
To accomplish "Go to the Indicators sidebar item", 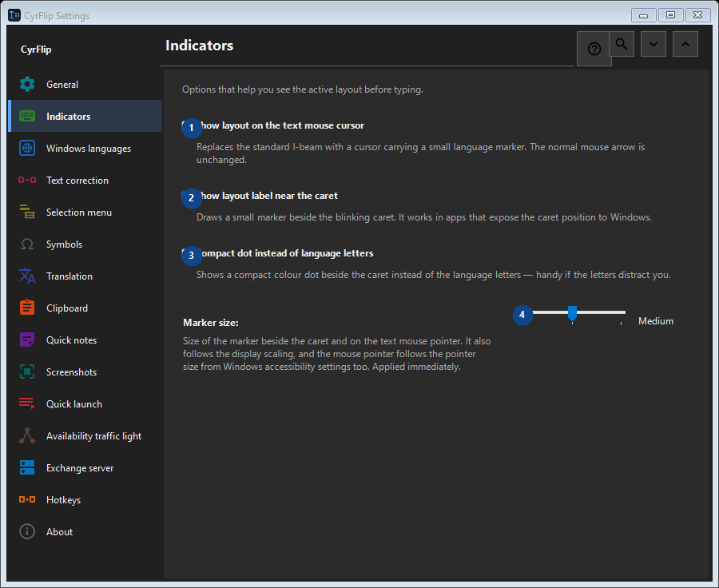I will coord(85,116).
